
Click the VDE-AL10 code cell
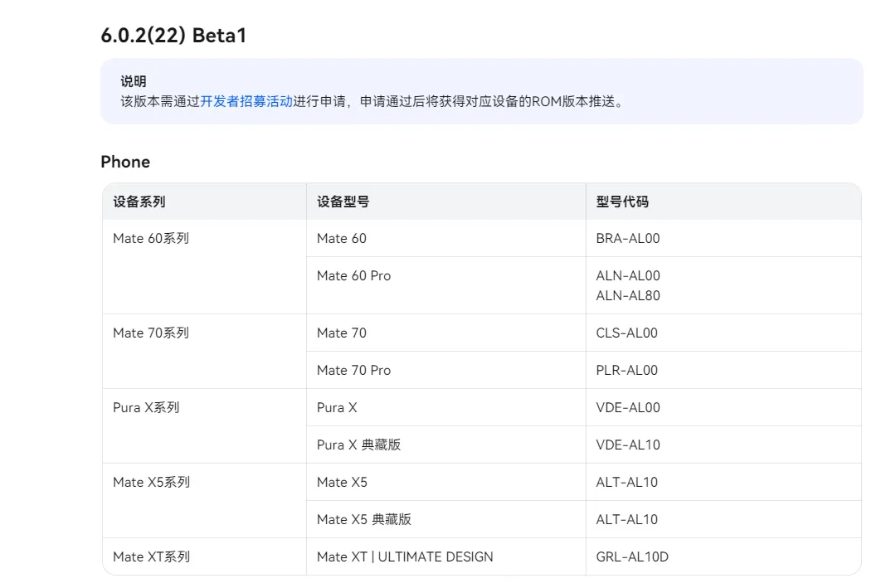click(x=723, y=445)
